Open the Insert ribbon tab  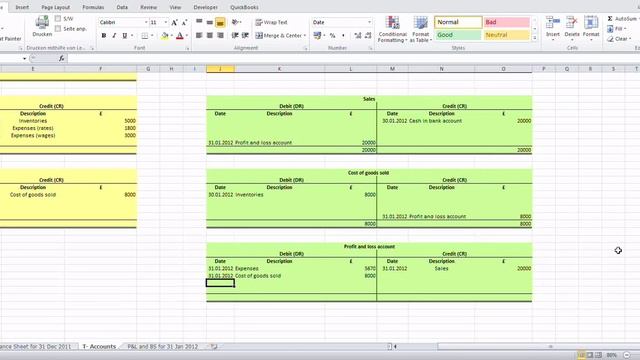[22, 7]
